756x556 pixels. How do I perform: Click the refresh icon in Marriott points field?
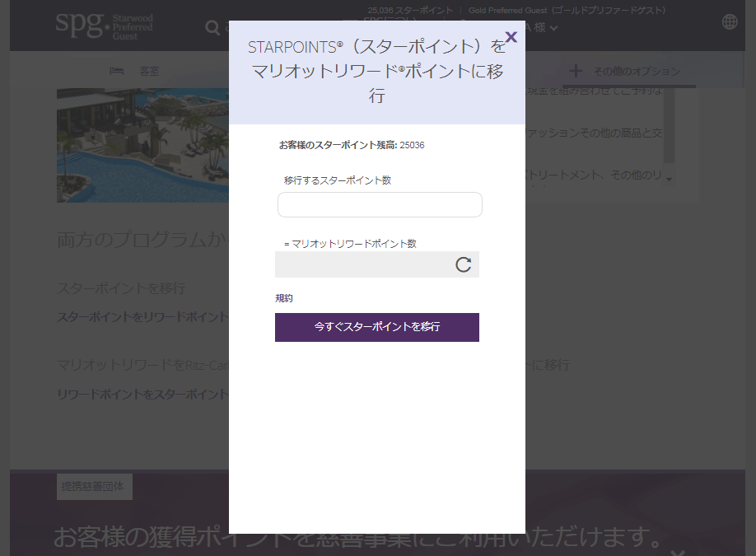tap(464, 264)
